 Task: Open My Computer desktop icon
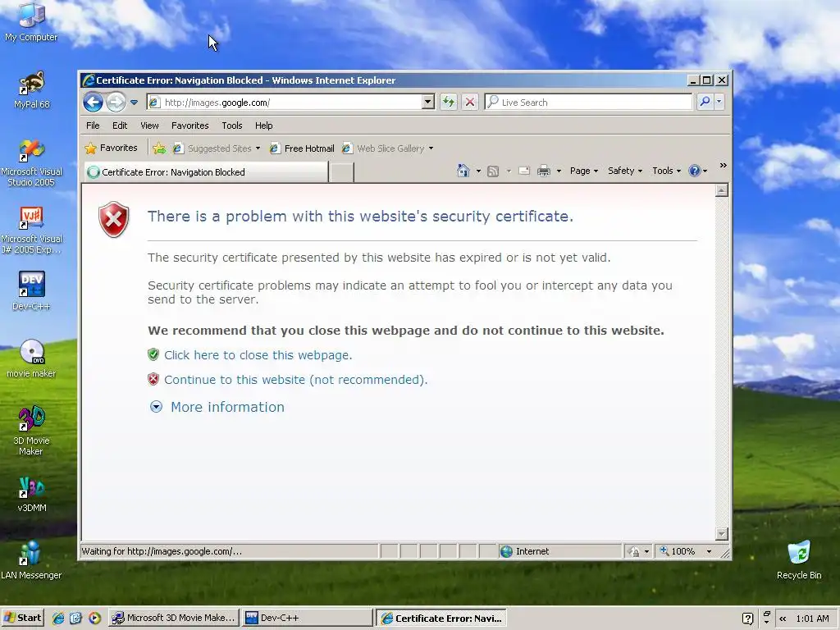[x=31, y=22]
